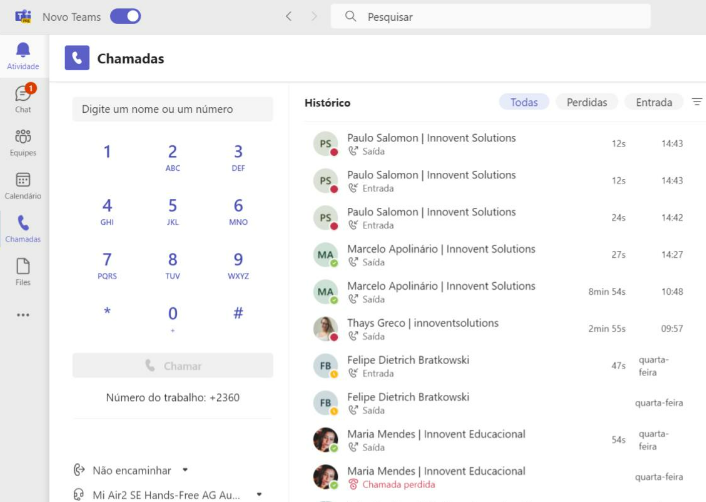Dial digit 7 PQRS on keypad
Viewport: 706px width, 502px height.
[x=107, y=266]
